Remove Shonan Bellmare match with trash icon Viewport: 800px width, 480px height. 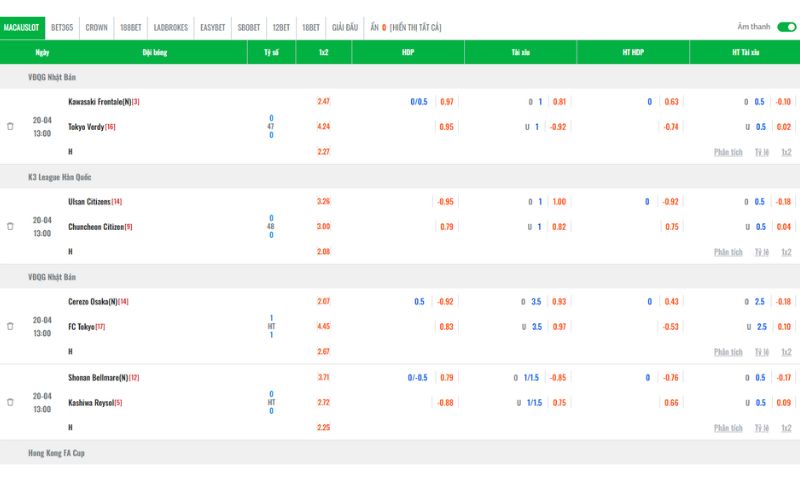point(10,402)
